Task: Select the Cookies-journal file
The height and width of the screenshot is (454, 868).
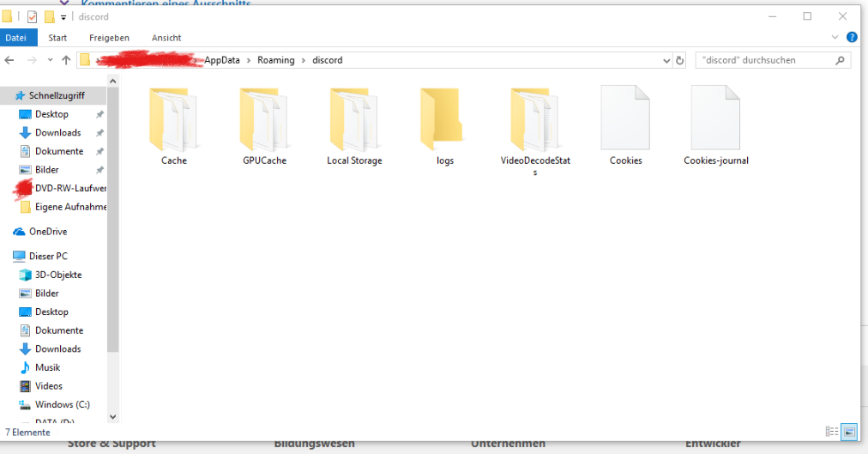Action: (x=716, y=126)
